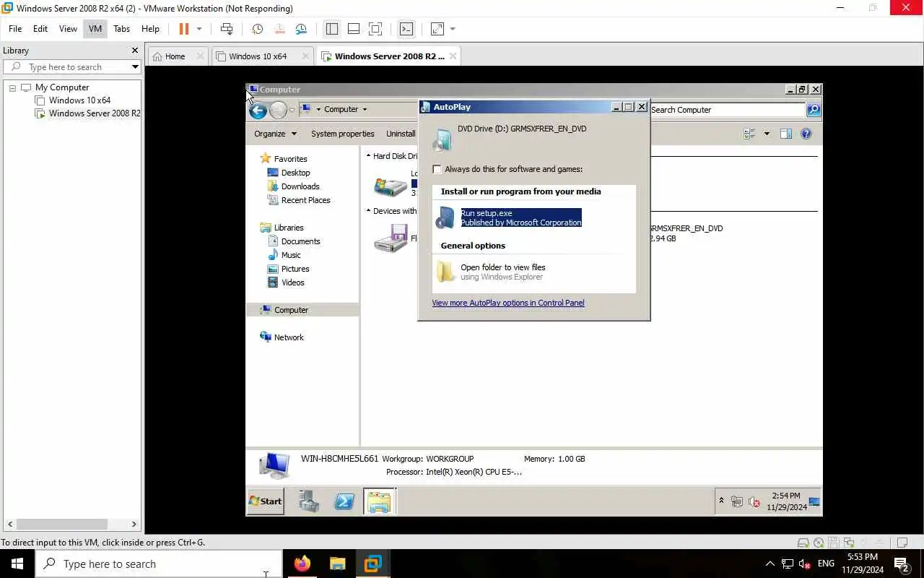Viewport: 924px width, 578px height.
Task: Click the guest Start button
Action: click(265, 501)
